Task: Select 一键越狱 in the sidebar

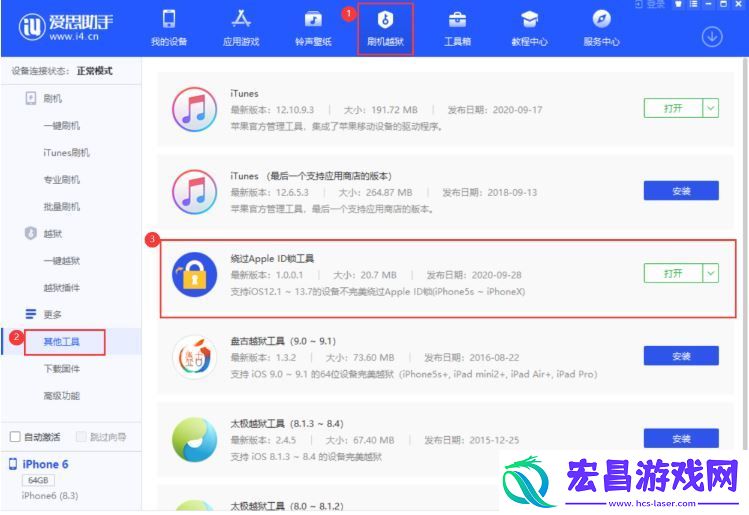Action: tap(62, 260)
